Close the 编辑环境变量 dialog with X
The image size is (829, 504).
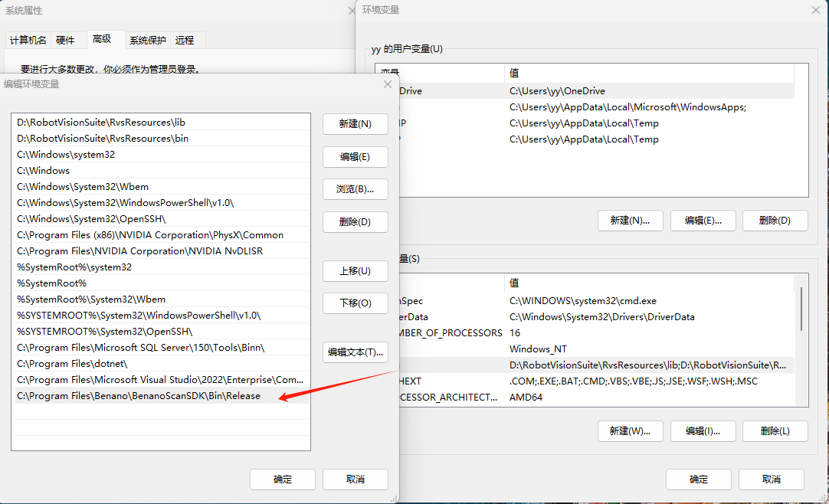click(x=388, y=84)
